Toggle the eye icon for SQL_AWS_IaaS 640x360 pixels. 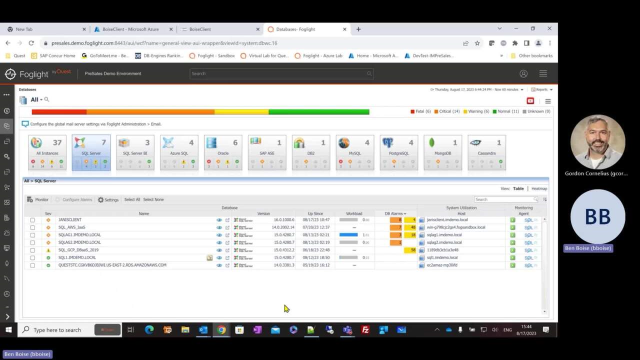[219, 227]
